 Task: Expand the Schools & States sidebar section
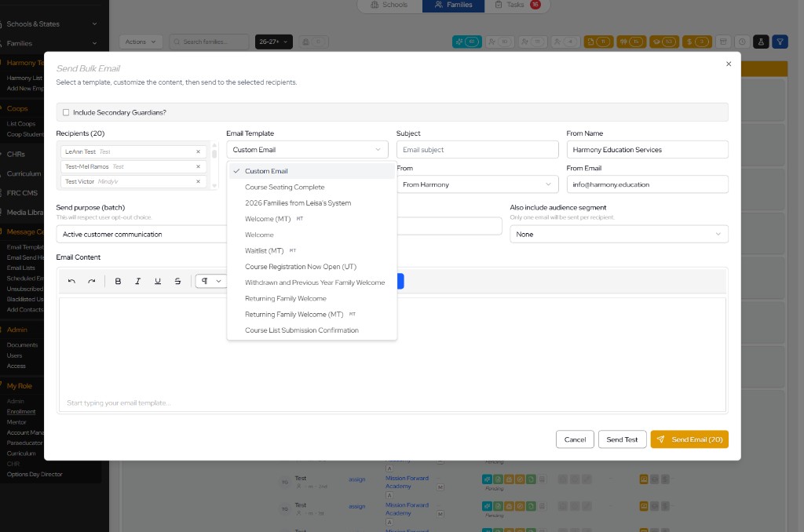[51, 24]
